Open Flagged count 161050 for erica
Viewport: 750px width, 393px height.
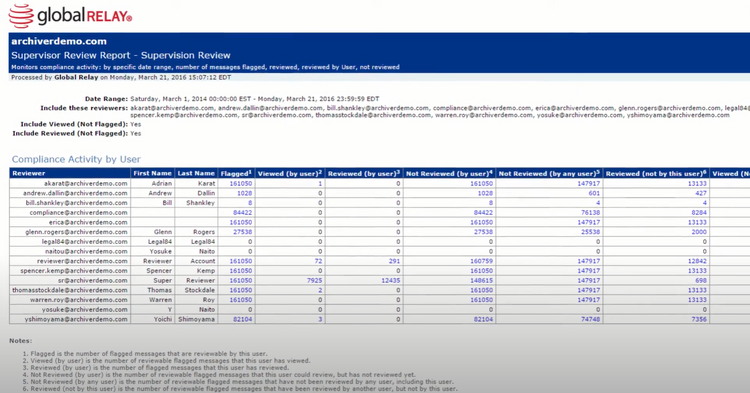click(x=241, y=222)
